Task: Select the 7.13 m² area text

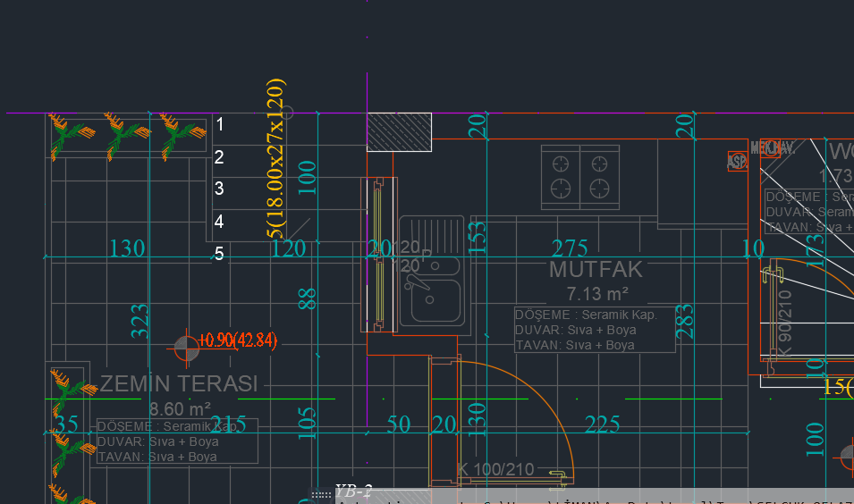Action: click(597, 294)
